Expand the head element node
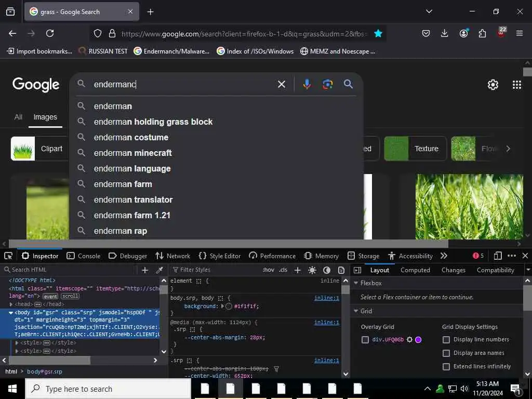The image size is (532, 399). [11, 304]
